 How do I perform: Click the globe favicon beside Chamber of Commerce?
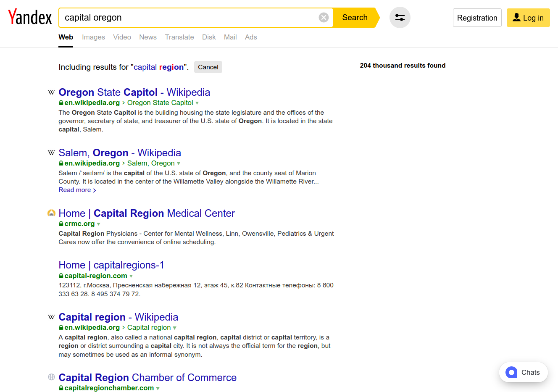[51, 377]
